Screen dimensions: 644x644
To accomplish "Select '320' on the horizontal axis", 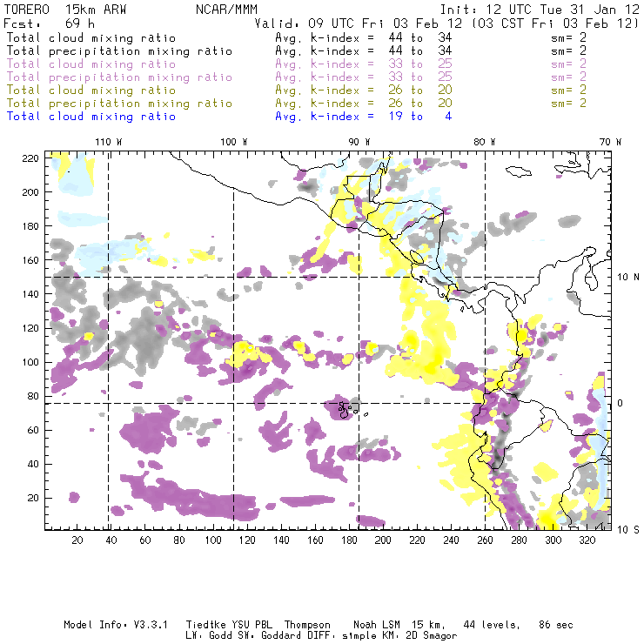I will tap(587, 540).
